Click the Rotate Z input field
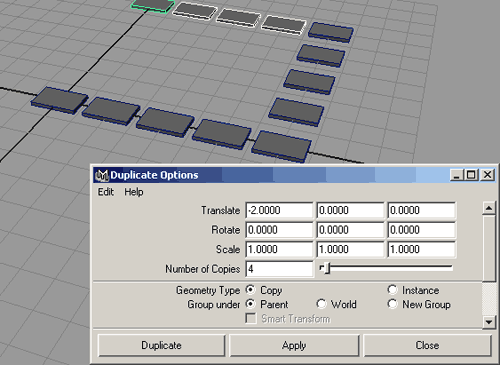 [x=421, y=230]
